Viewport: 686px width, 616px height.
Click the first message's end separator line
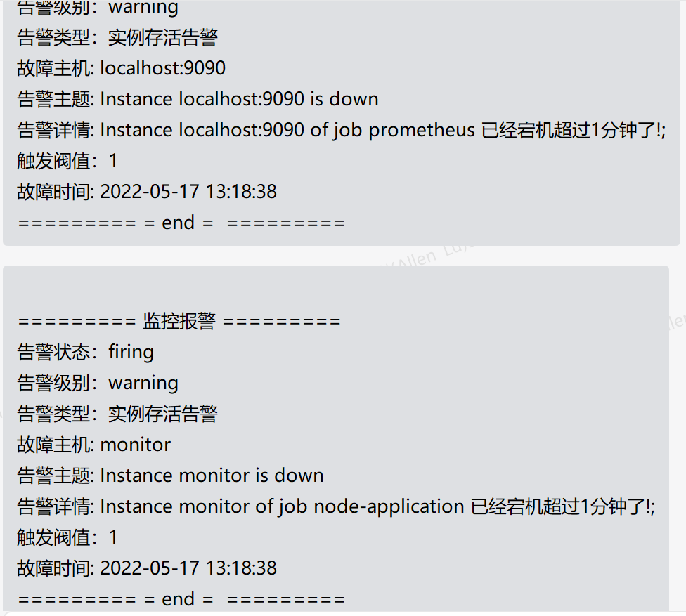tap(181, 223)
